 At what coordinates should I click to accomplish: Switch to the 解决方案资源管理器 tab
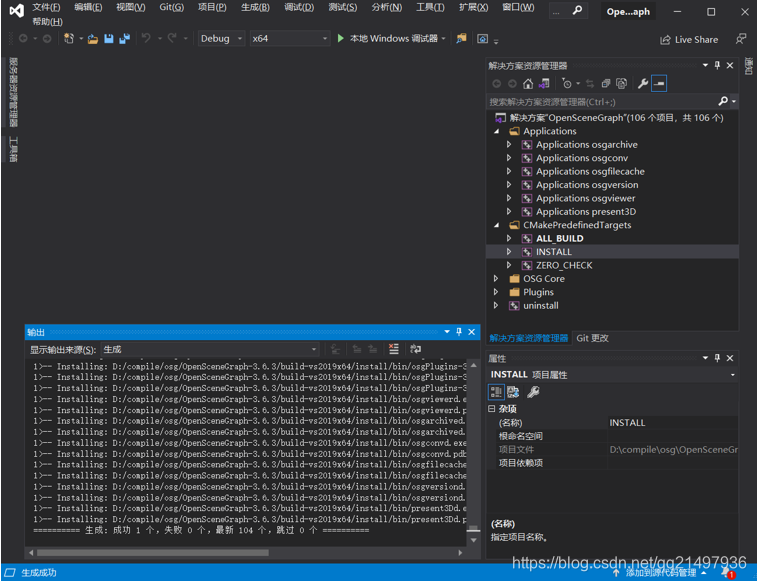(529, 338)
